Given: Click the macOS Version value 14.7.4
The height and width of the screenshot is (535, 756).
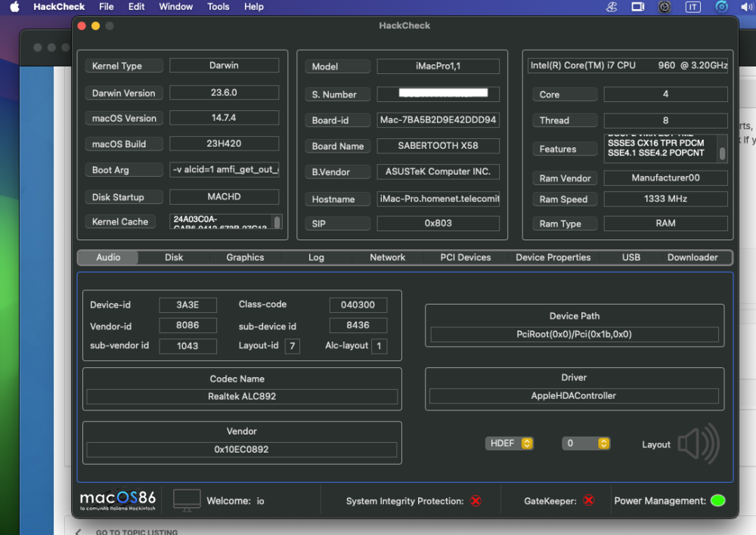Looking at the screenshot, I should pyautogui.click(x=225, y=118).
